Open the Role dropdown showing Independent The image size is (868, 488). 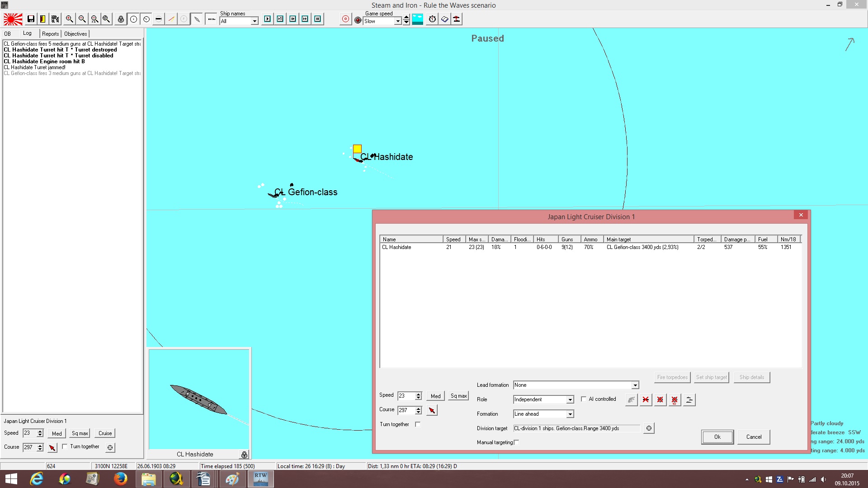coord(570,399)
